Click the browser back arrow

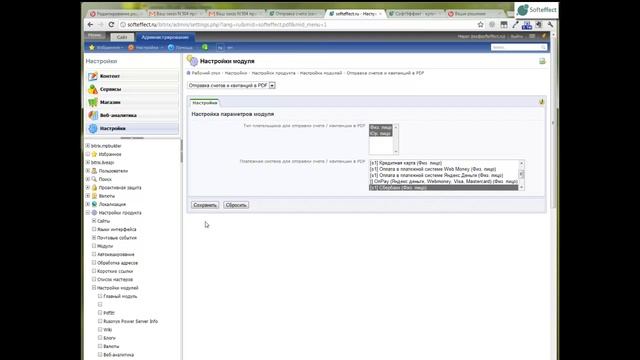(x=90, y=24)
